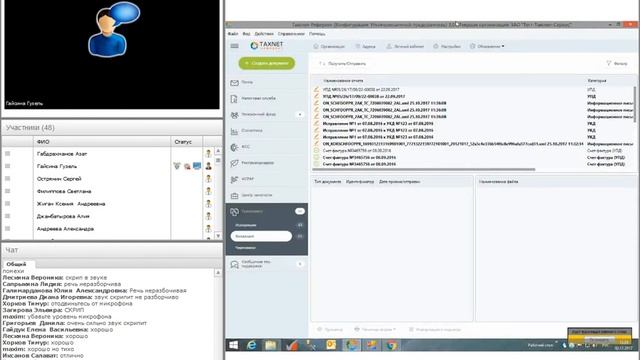Launch Internet Explorer from the taskbar
This screenshot has height=360, width=640.
click(x=252, y=345)
